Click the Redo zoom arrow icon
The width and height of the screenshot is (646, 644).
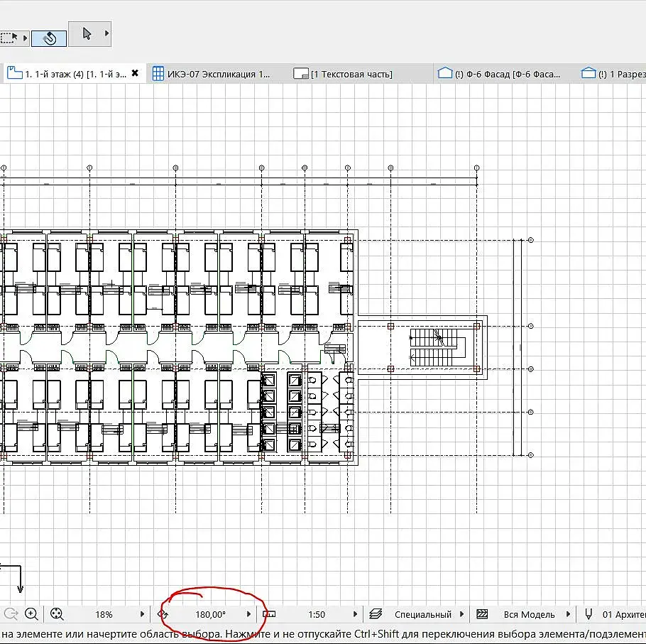click(11, 614)
